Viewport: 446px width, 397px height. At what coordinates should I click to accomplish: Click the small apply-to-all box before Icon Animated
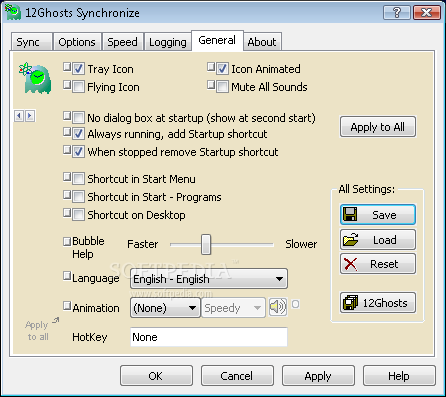[x=211, y=67]
